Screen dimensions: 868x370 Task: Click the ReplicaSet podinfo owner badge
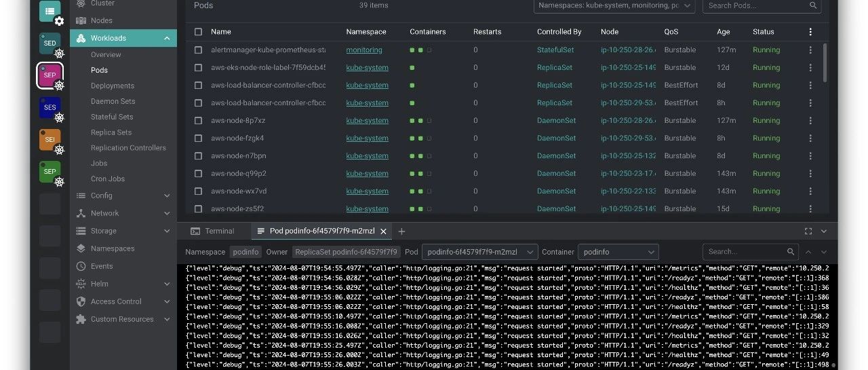point(347,252)
